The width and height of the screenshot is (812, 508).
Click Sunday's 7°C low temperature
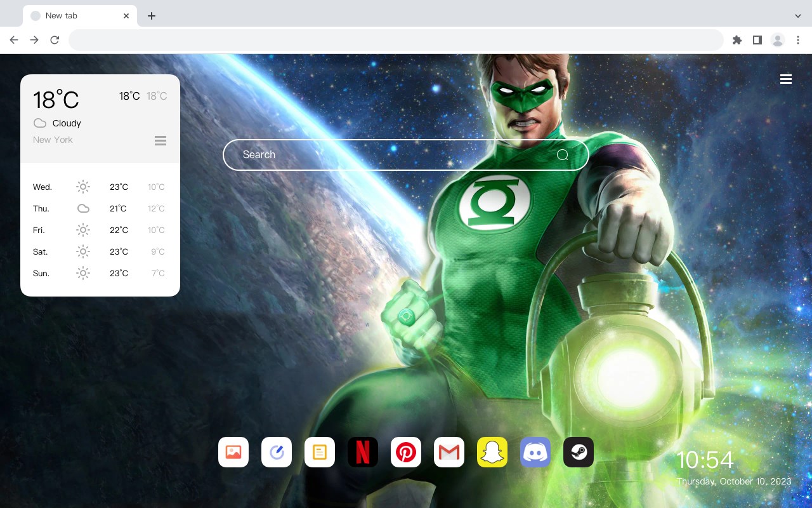point(158,273)
